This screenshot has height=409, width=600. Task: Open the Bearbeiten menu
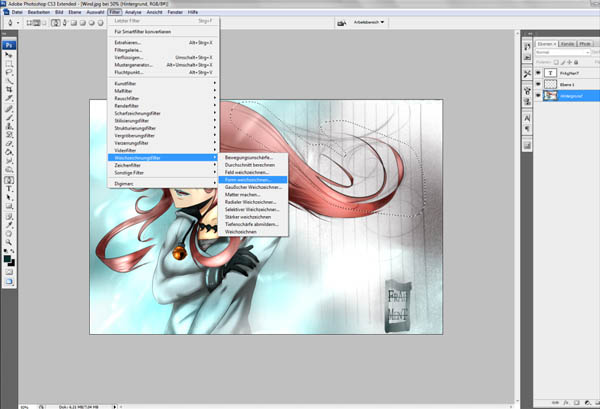(x=39, y=12)
